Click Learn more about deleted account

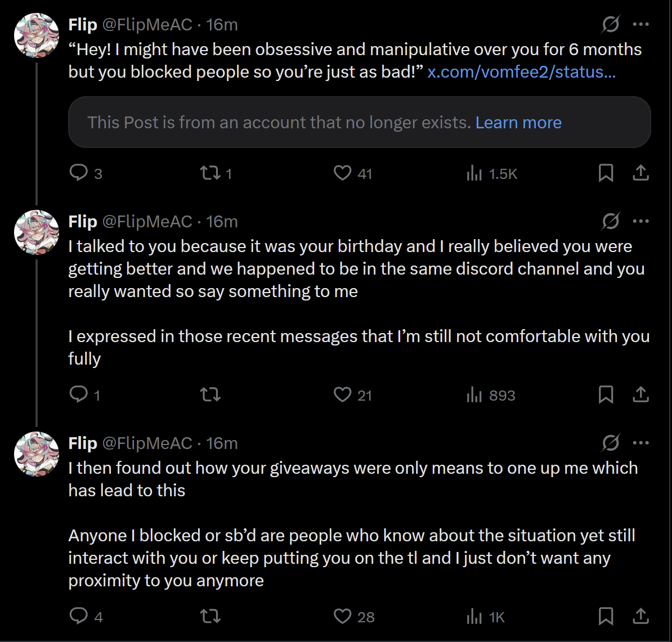coord(518,123)
